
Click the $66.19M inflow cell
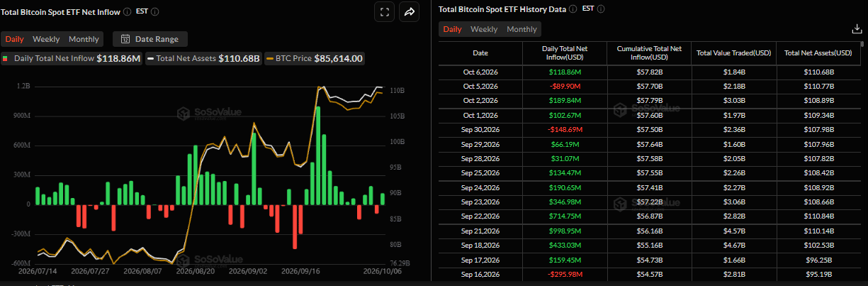click(x=565, y=144)
